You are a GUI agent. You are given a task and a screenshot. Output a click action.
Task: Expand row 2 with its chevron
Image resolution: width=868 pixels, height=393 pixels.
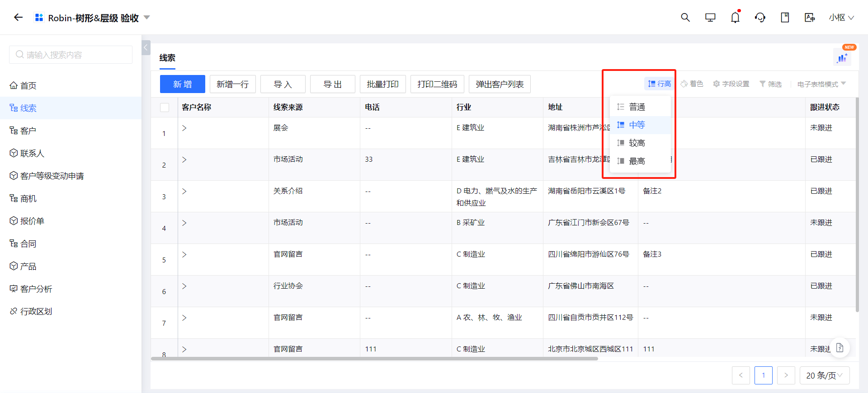[x=184, y=160]
